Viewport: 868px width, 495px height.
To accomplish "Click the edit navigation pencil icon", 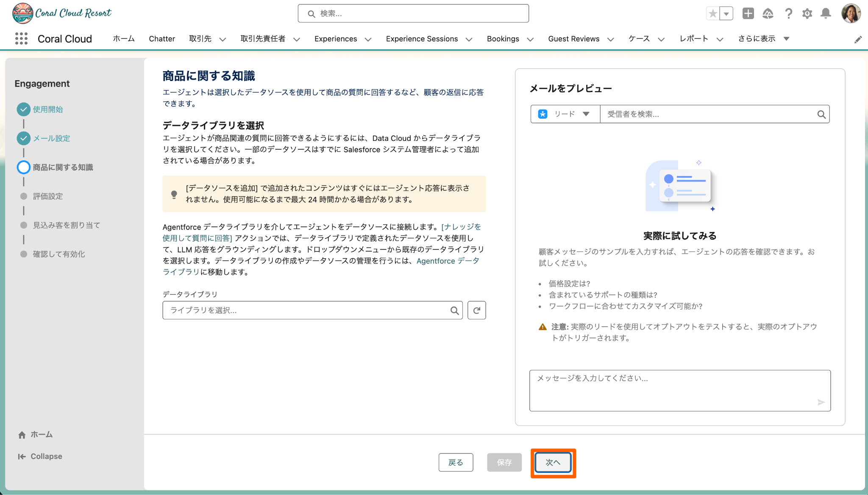I will 858,39.
